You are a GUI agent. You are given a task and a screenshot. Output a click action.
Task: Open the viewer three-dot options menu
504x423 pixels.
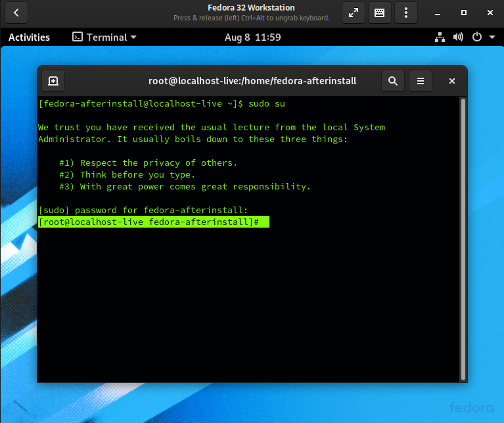pyautogui.click(x=405, y=13)
